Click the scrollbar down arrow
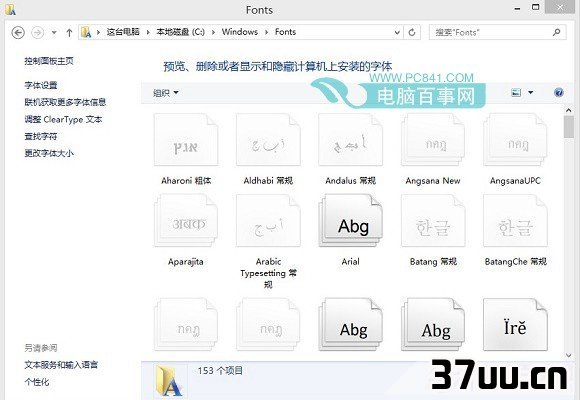The height and width of the screenshot is (400, 580). click(x=569, y=355)
